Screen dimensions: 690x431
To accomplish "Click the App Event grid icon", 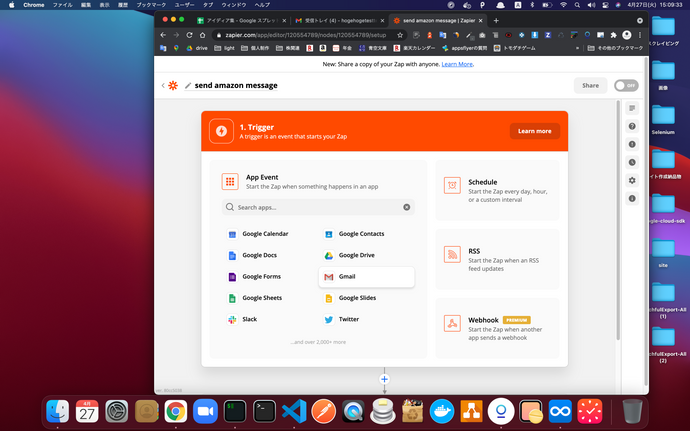I will (230, 181).
